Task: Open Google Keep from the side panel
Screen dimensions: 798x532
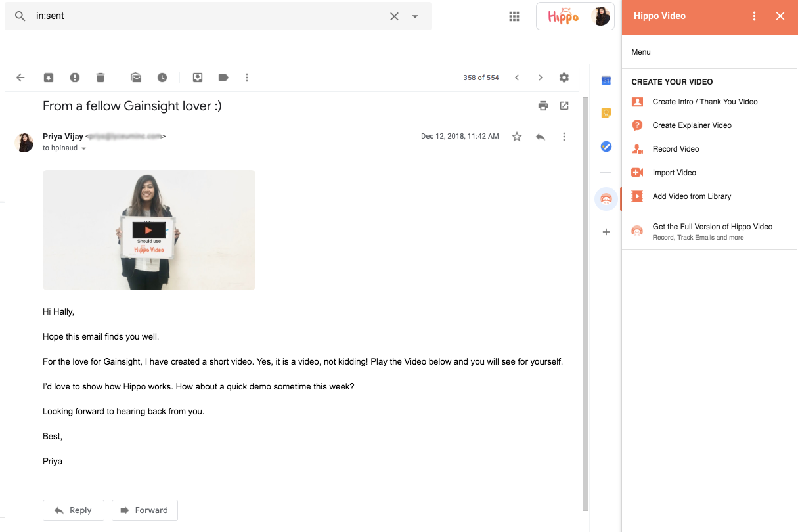Action: (x=606, y=113)
